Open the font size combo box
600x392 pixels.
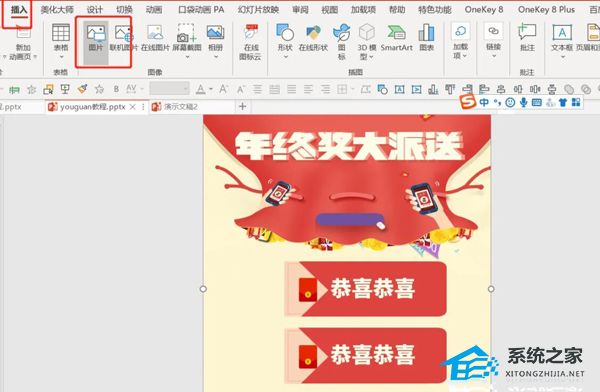pyautogui.click(x=169, y=89)
